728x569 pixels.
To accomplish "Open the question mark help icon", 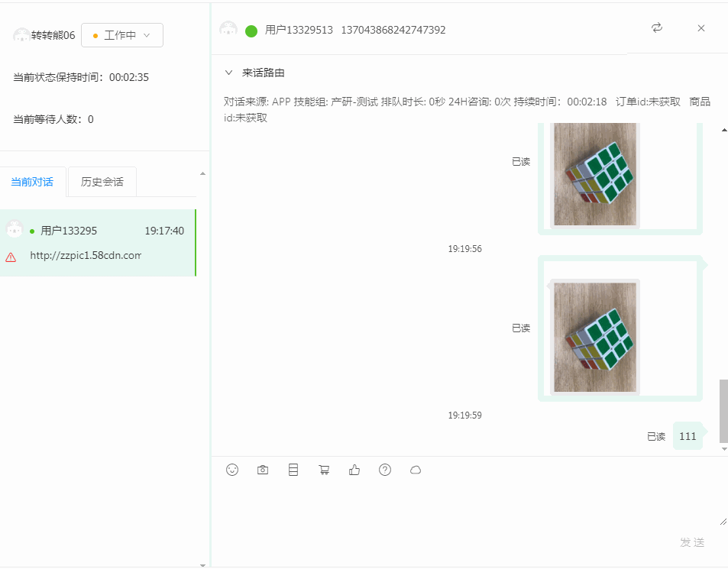I will click(x=384, y=470).
